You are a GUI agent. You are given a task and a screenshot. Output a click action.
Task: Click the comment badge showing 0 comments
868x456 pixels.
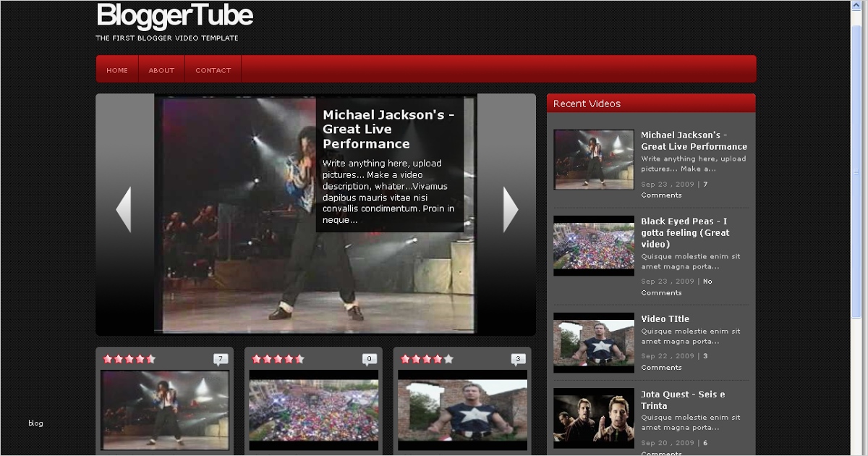pyautogui.click(x=369, y=357)
